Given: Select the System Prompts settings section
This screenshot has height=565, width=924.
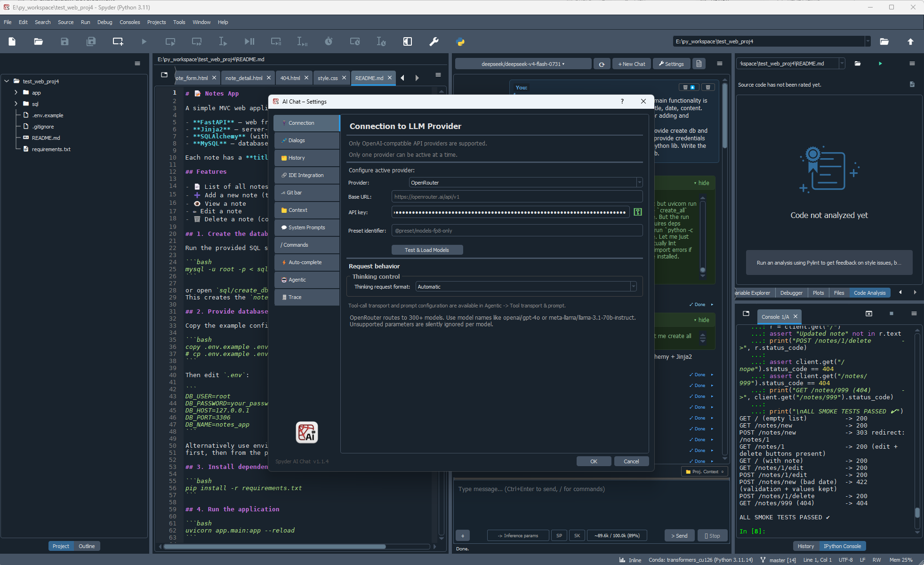Looking at the screenshot, I should 307,227.
